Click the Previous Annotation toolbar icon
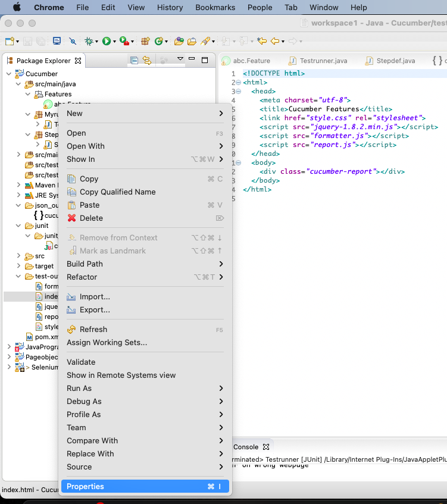The image size is (447, 504). pos(244,41)
